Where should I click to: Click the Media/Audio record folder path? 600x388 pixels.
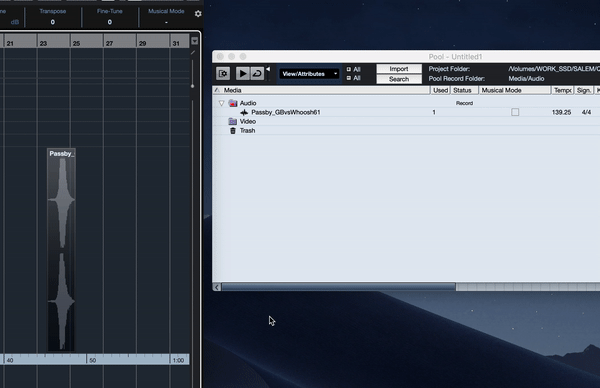tap(526, 78)
